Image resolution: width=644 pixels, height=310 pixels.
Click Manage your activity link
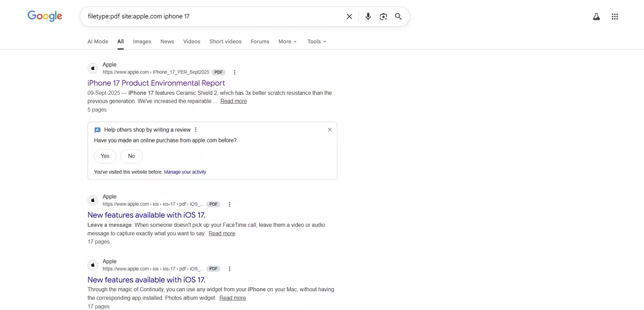[x=185, y=172]
